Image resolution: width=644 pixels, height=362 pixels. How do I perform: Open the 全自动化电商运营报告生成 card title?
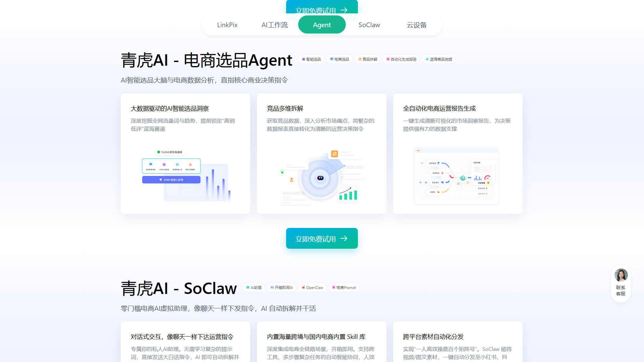[439, 109]
